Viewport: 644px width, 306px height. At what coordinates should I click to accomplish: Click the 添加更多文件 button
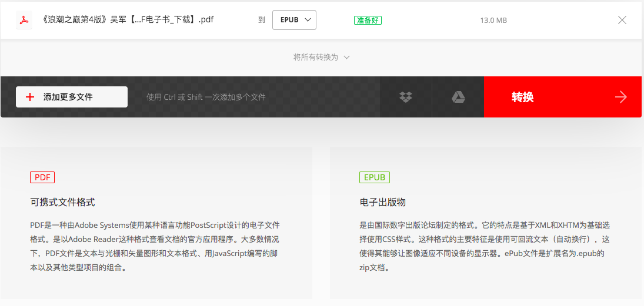72,97
